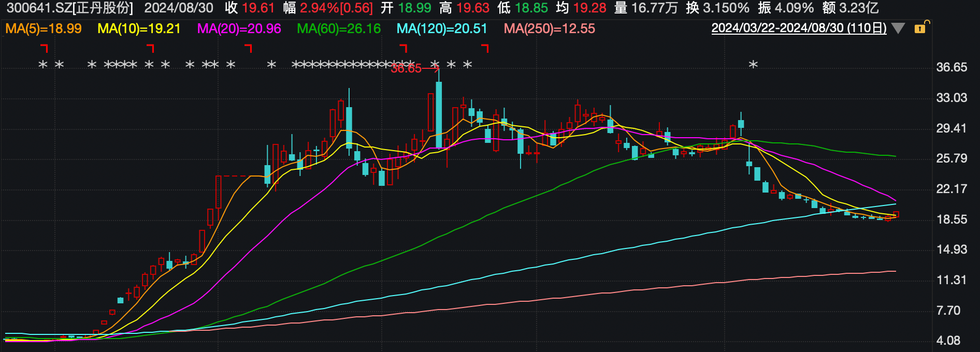
Task: Click the 11.31 price axis label
Action: coord(952,280)
